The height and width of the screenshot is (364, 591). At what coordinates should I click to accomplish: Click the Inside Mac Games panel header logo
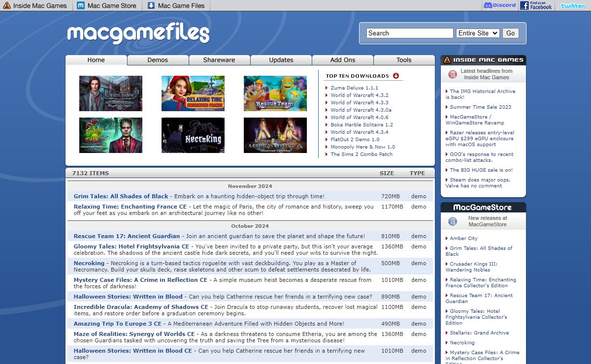pyautogui.click(x=483, y=60)
